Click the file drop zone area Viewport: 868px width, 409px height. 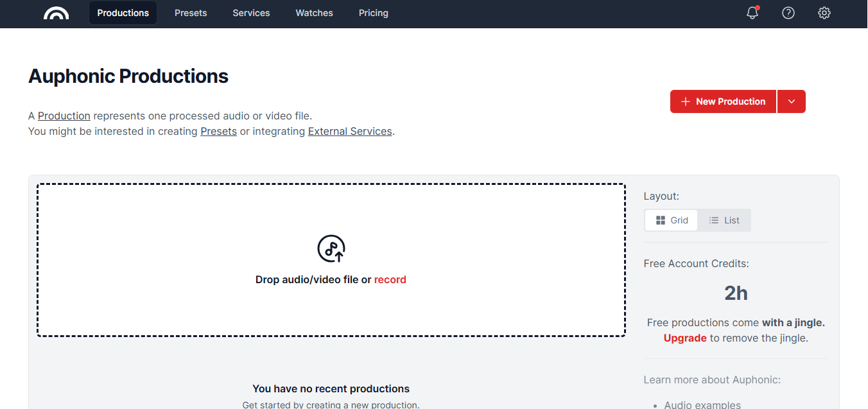[x=331, y=260]
